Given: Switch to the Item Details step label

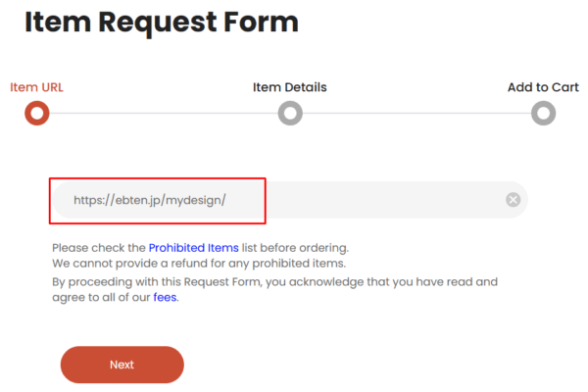Looking at the screenshot, I should [289, 87].
